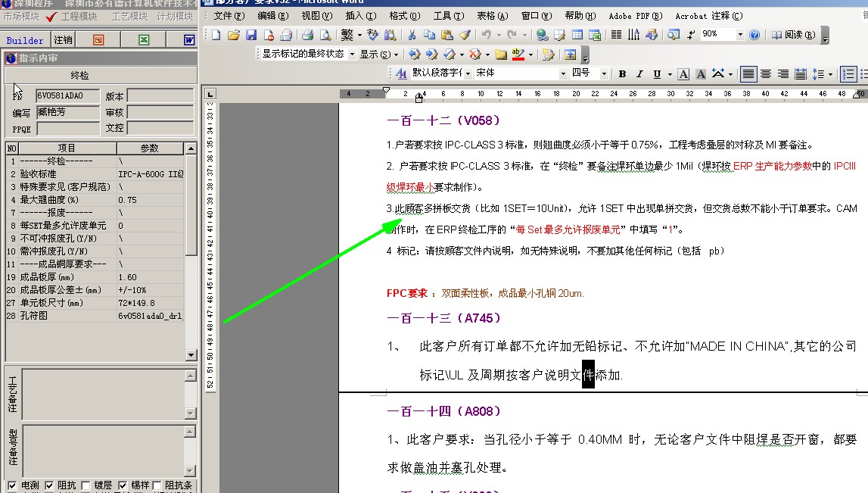The width and height of the screenshot is (868, 493).
Task: Click the Builder button
Action: (25, 40)
